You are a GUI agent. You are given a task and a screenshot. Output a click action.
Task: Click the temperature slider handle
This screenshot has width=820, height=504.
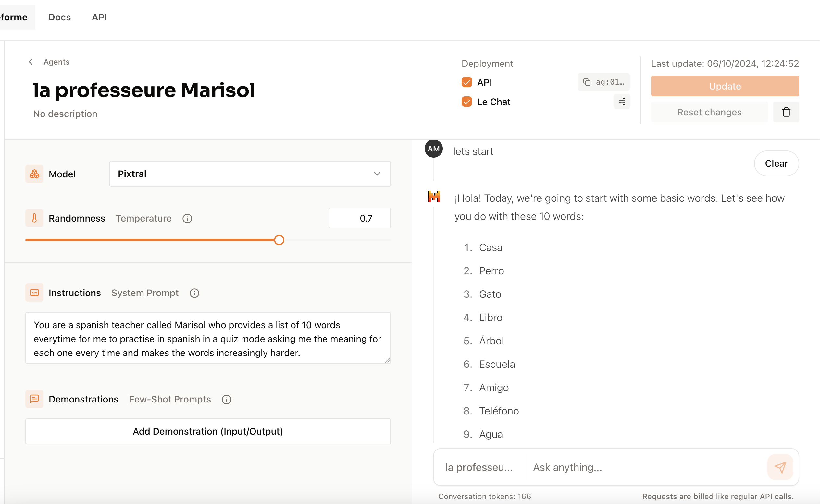pos(279,240)
